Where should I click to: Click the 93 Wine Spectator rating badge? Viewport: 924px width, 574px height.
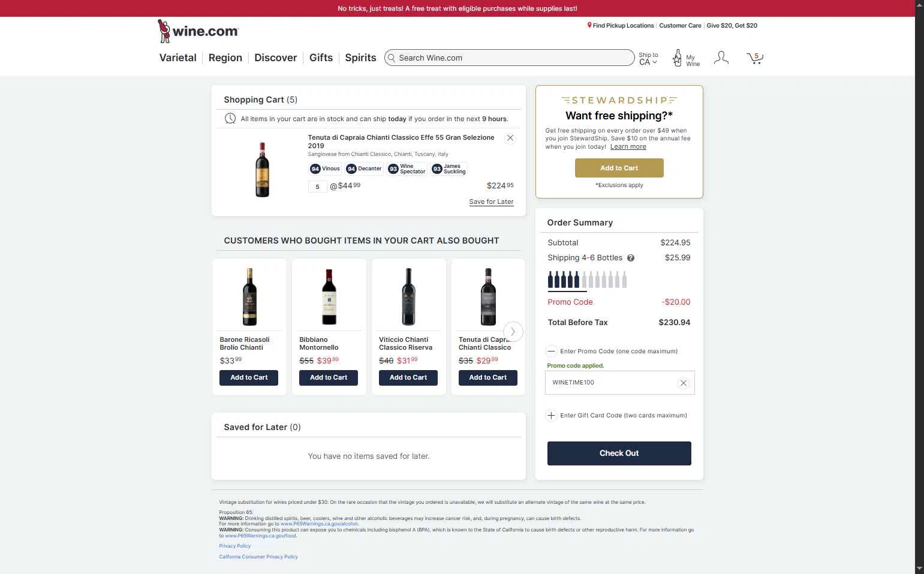pyautogui.click(x=407, y=169)
